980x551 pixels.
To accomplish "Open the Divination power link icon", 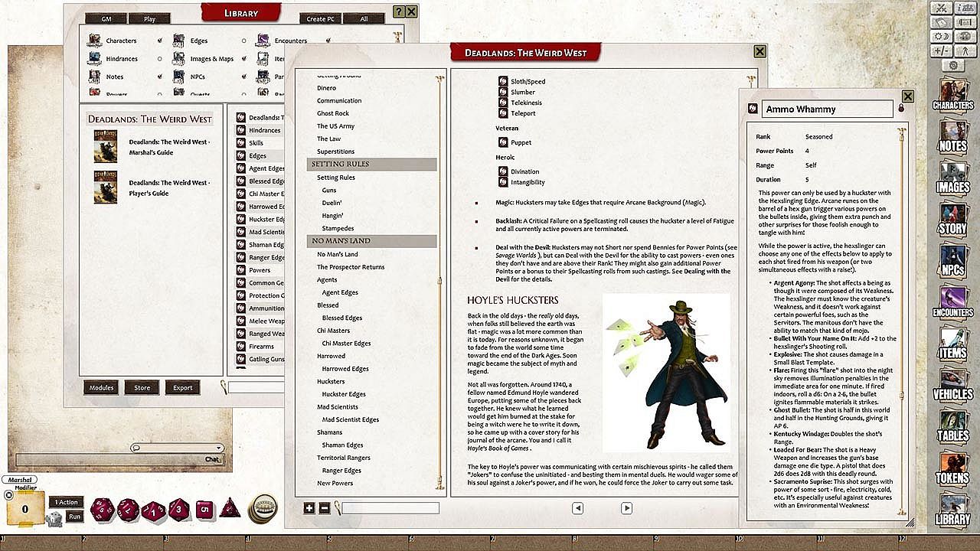I will (x=503, y=171).
